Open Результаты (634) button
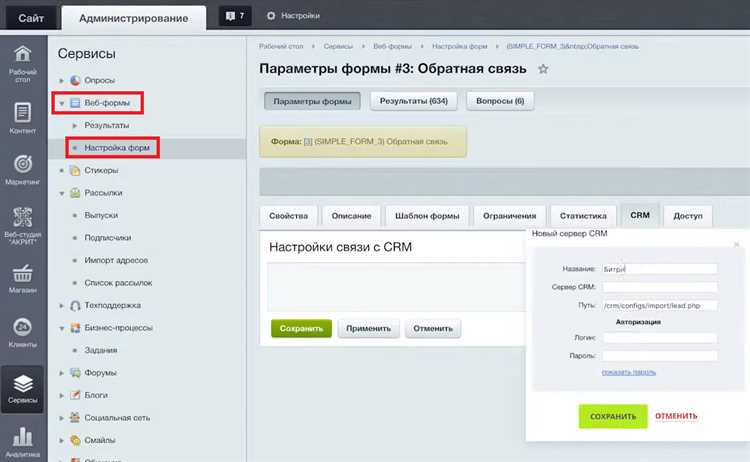750x462 pixels. tap(414, 101)
